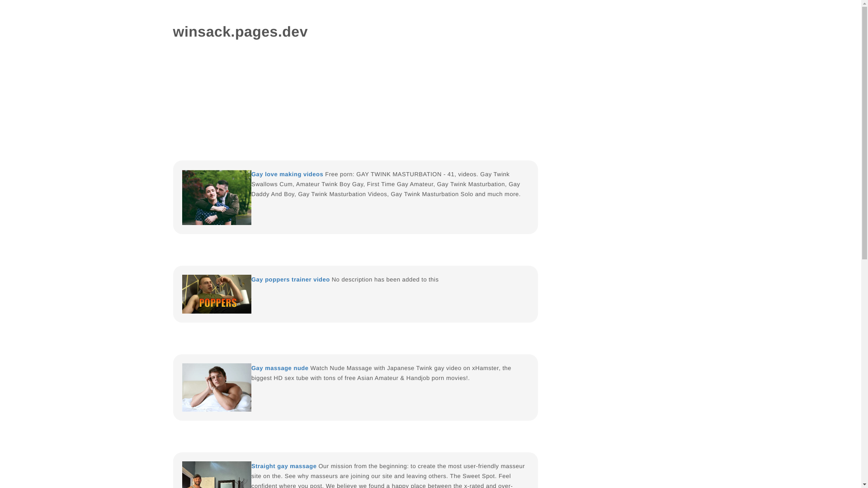Click the thumbnail of two men outdoors
Image resolution: width=868 pixels, height=488 pixels.
217,197
